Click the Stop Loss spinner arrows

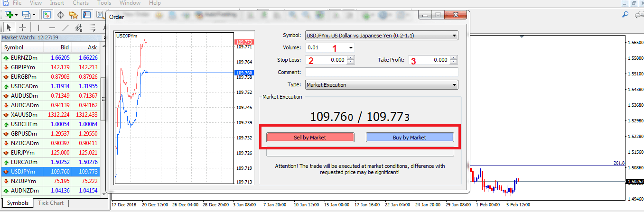click(x=350, y=60)
